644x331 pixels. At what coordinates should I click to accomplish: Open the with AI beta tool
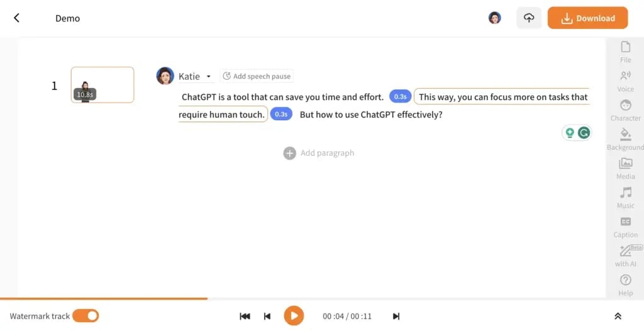(625, 255)
